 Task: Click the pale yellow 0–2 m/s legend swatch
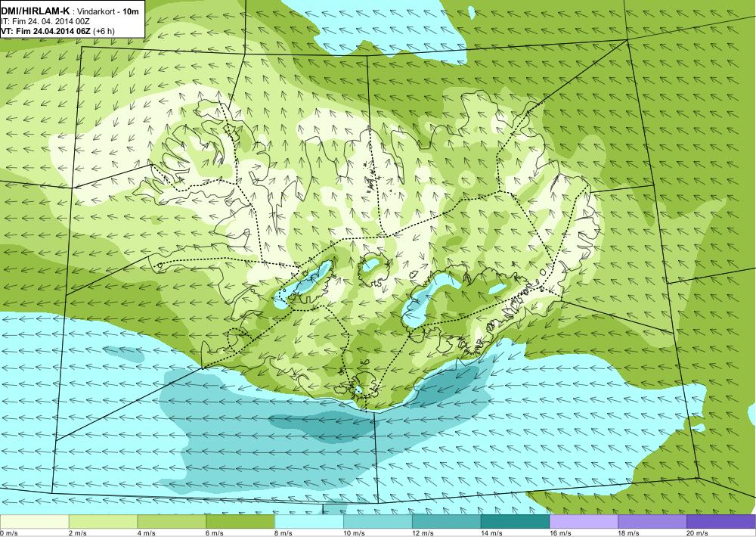click(x=34, y=522)
